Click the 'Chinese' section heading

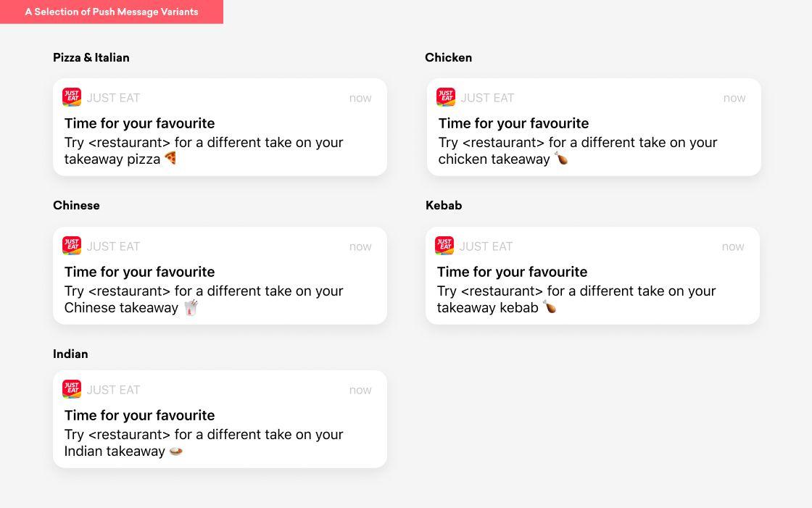76,205
